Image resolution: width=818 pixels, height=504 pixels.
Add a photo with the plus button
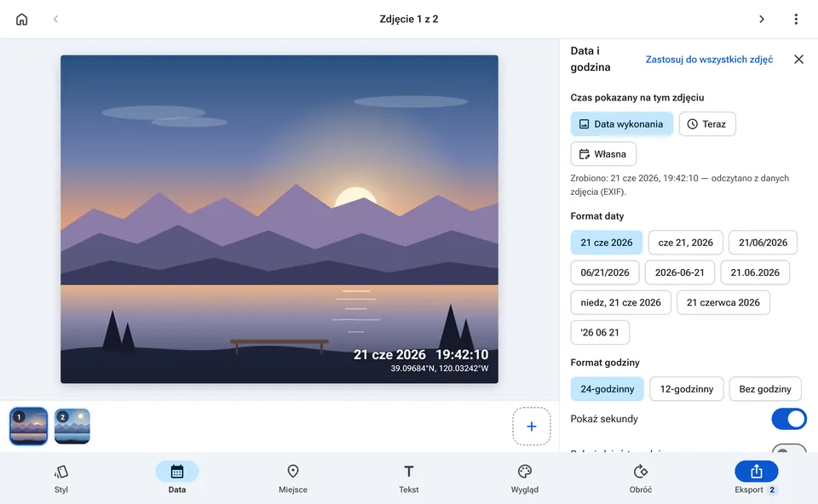(531, 427)
